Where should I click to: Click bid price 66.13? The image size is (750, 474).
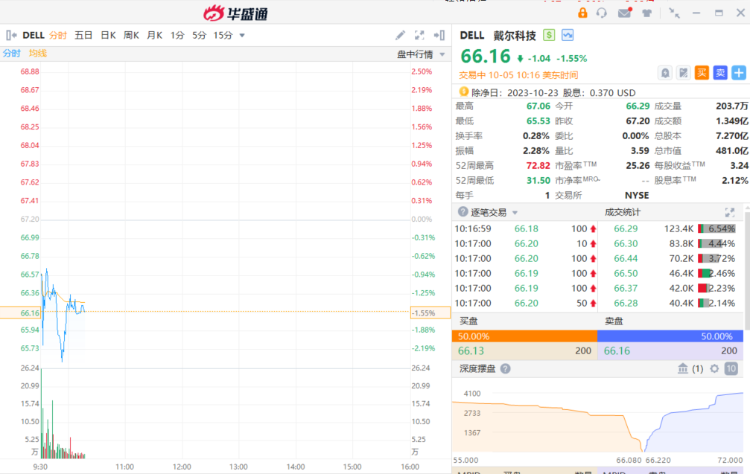click(x=471, y=351)
